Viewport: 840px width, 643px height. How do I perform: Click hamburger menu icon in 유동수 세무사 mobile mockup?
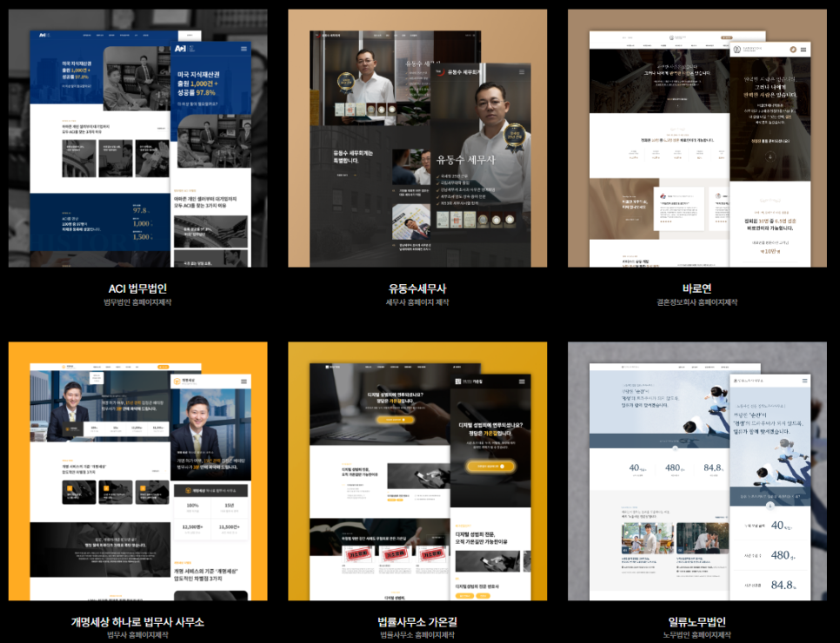coord(522,72)
